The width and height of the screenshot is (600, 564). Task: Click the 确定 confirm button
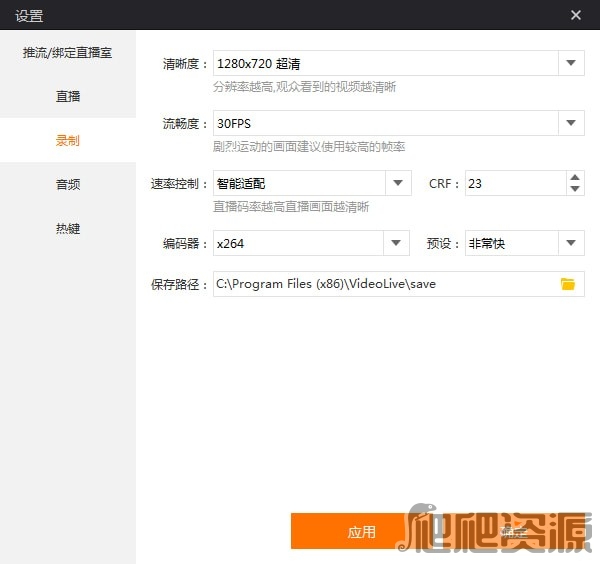click(514, 531)
